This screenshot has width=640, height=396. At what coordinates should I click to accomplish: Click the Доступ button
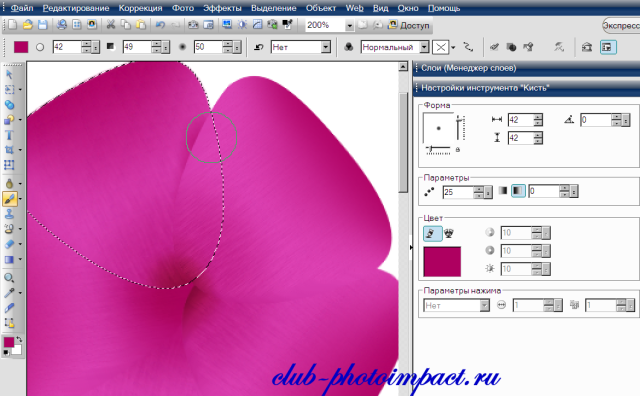(409, 25)
